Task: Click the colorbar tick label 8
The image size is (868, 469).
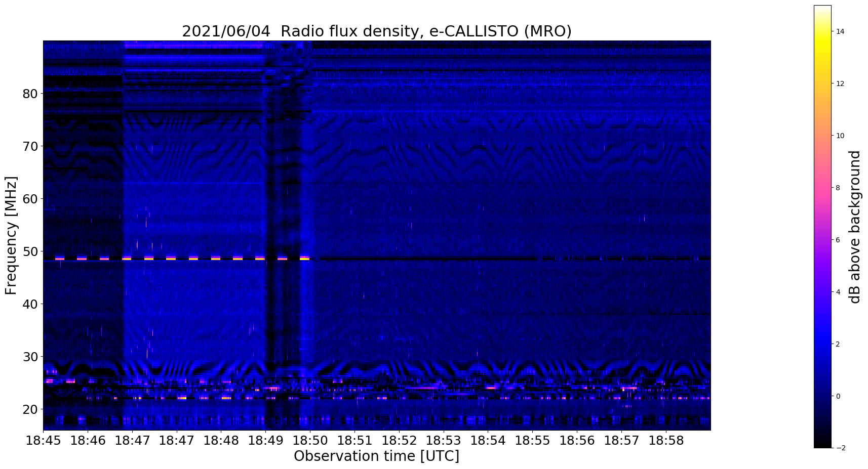Action: [838, 188]
